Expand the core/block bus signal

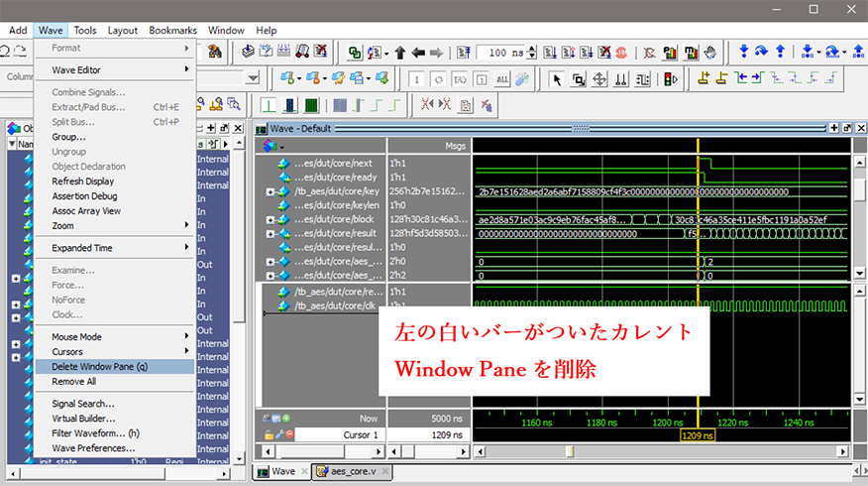point(270,219)
